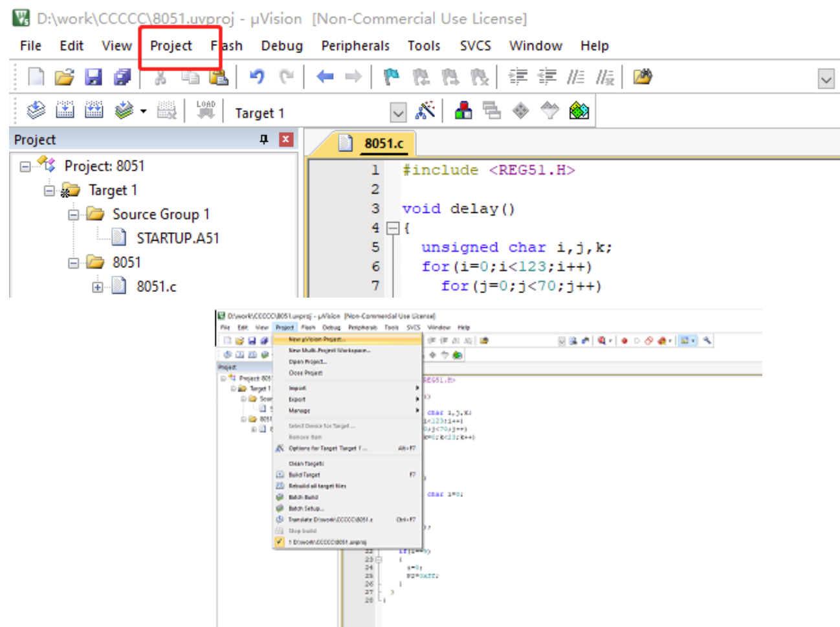Click the 'unsigned char i,j,k;' line
The height and width of the screenshot is (627, 840).
point(516,247)
